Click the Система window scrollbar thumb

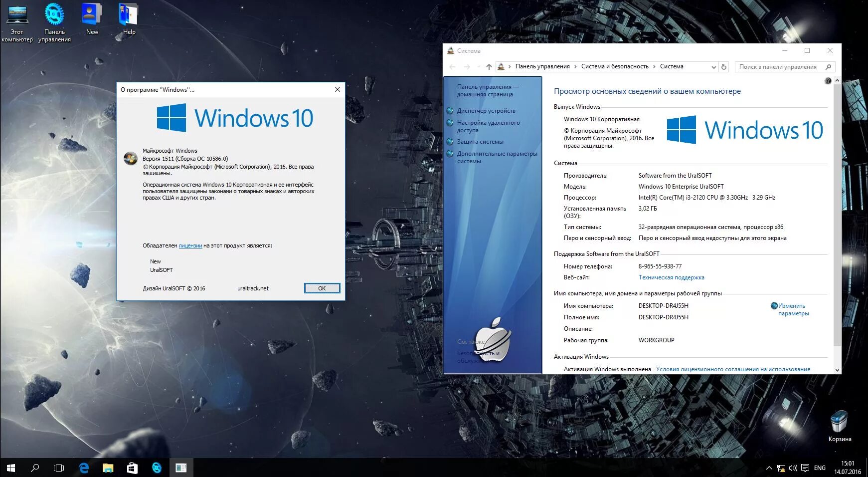tap(837, 215)
